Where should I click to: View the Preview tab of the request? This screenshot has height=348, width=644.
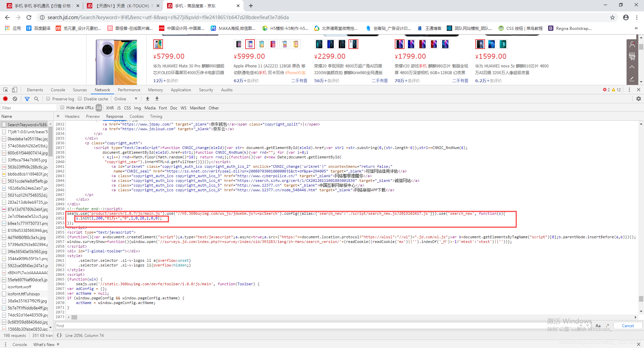[x=93, y=116]
